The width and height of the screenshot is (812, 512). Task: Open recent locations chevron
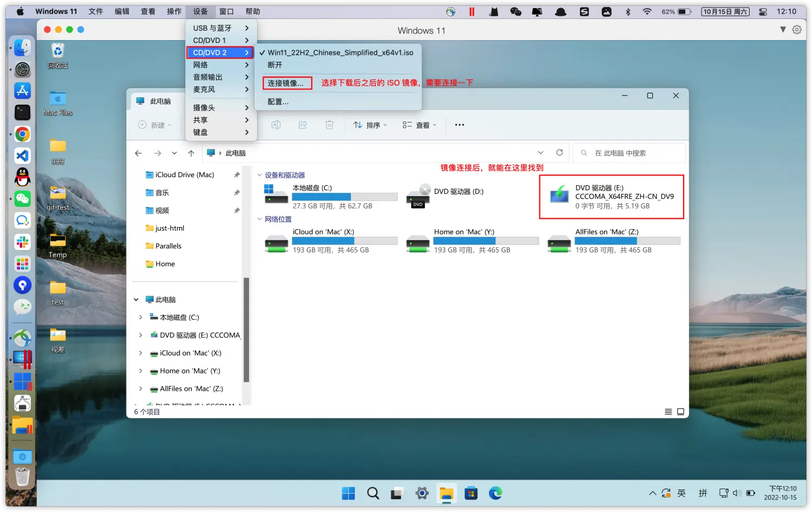174,153
